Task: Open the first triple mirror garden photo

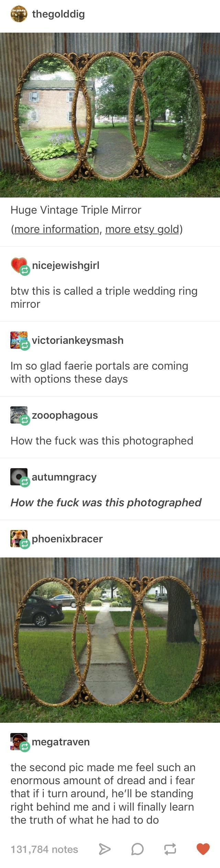Action: click(x=110, y=115)
